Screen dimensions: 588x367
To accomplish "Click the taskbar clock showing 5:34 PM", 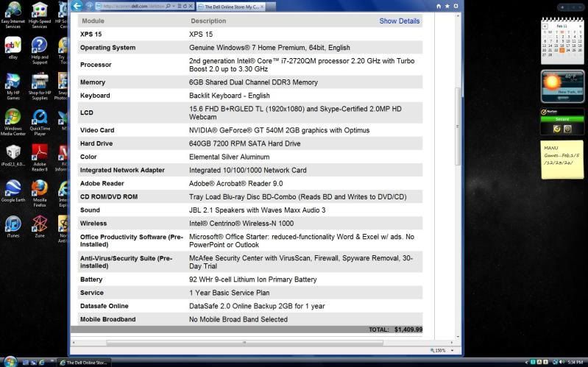I will pos(575,362).
